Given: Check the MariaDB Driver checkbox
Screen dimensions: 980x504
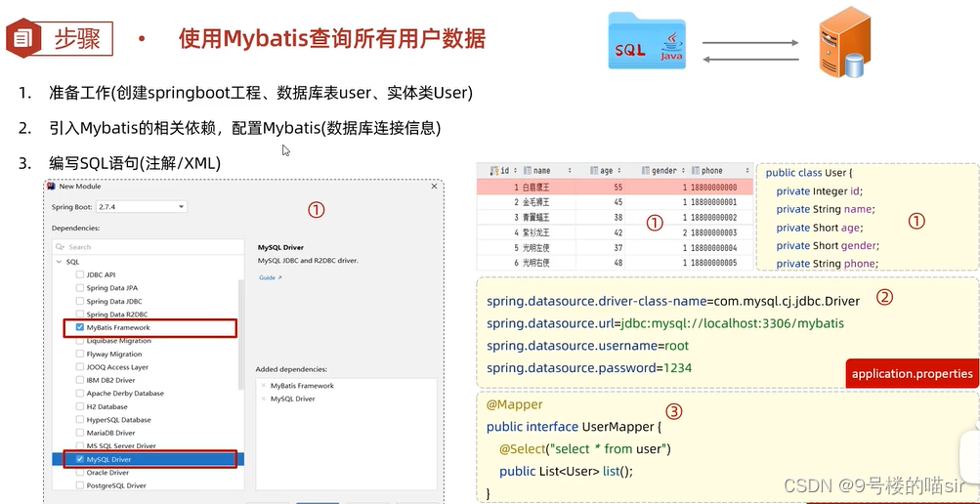Looking at the screenshot, I should pyautogui.click(x=79, y=433).
